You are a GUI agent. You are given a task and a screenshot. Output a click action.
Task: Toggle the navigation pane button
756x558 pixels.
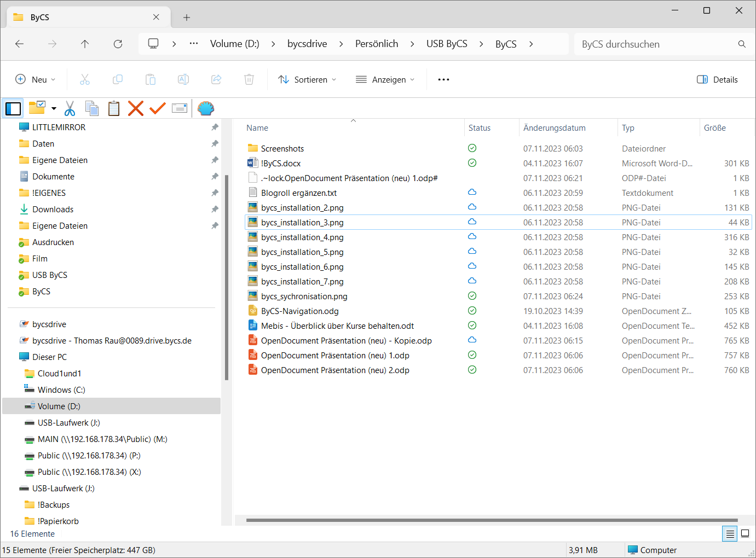coord(13,108)
